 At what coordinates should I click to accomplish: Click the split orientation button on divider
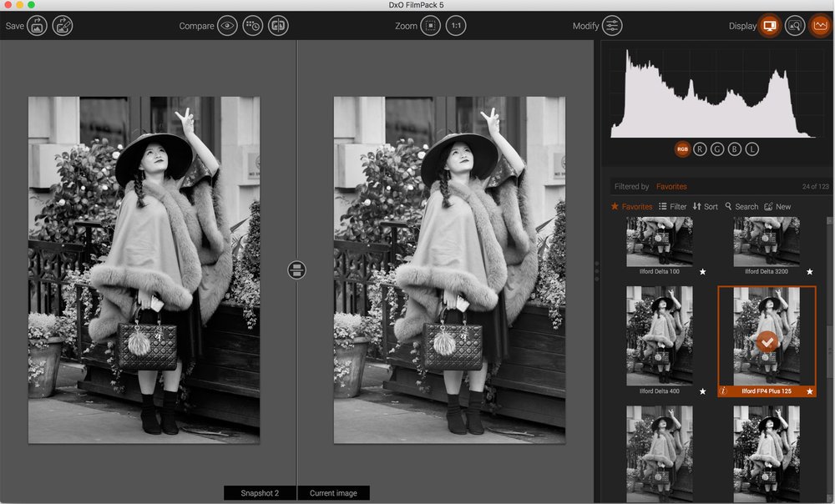pyautogui.click(x=296, y=270)
